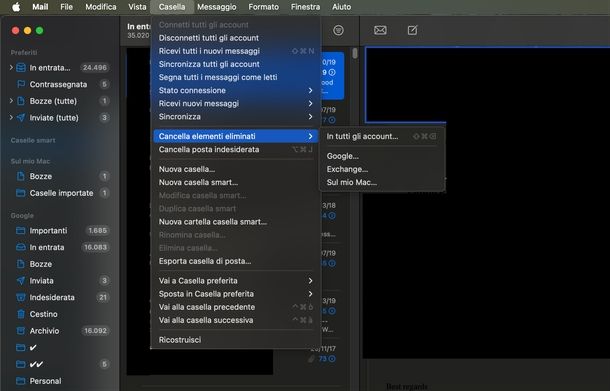The width and height of the screenshot is (610, 391).
Task: Choose Ricostruisci
Action: 235,340
